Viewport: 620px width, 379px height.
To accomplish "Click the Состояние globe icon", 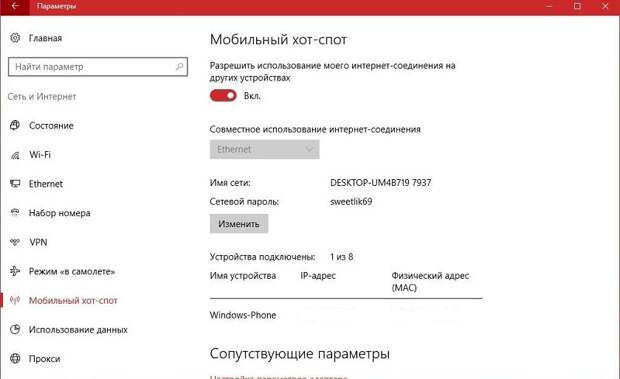I will tap(15, 125).
